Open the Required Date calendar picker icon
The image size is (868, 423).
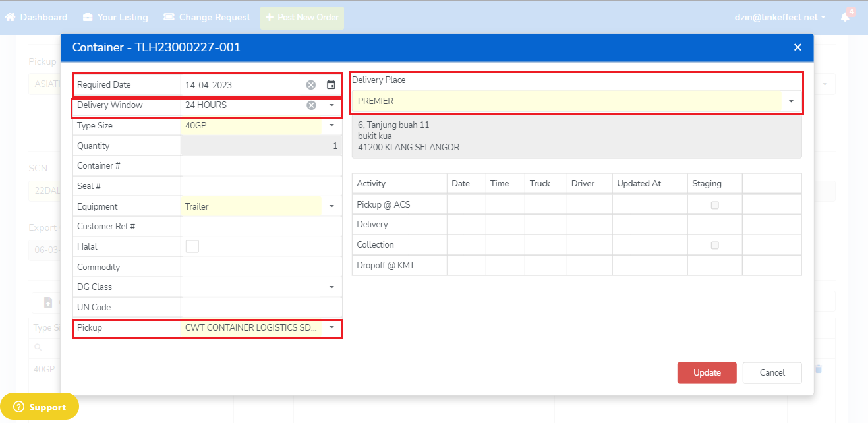(x=331, y=85)
